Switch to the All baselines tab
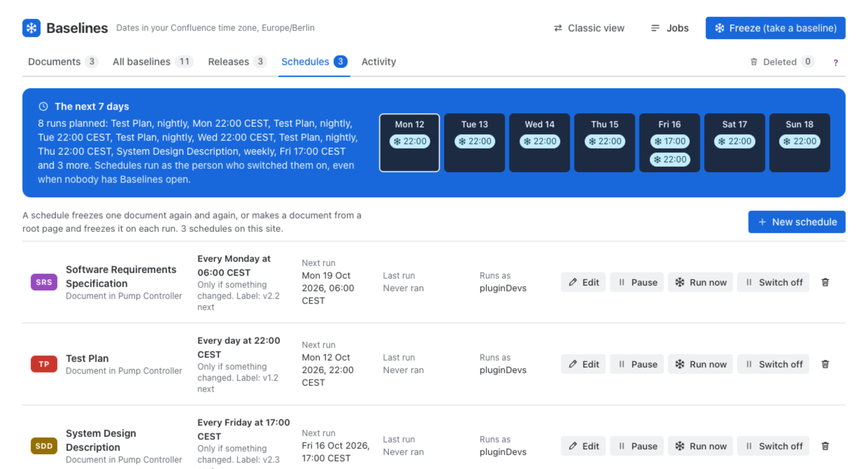This screenshot has height=469, width=868. [x=152, y=62]
